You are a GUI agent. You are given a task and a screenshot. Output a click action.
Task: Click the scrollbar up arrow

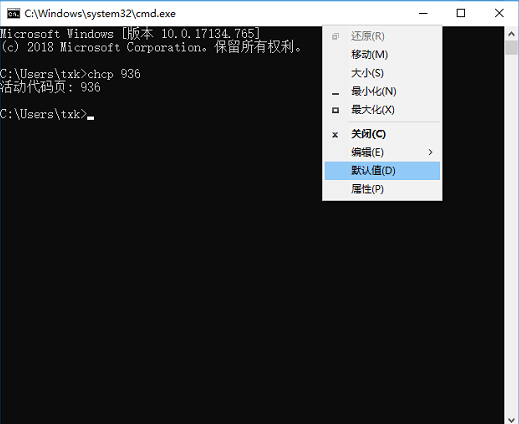511,34
